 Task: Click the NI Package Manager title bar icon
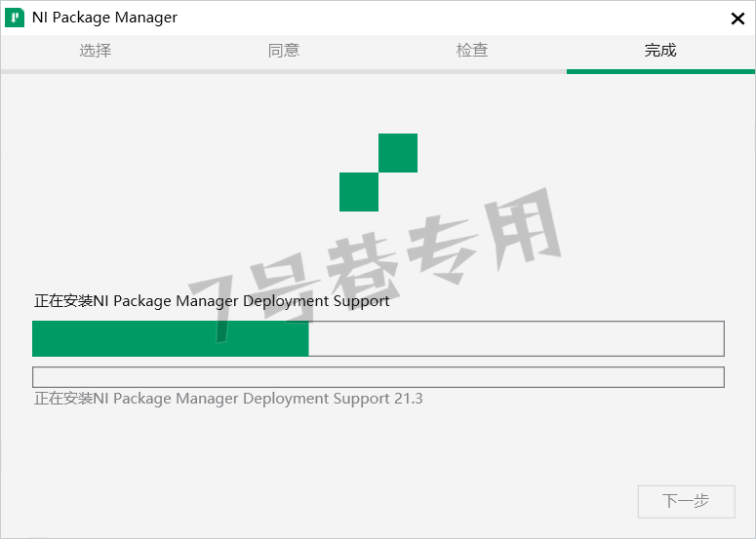16,18
